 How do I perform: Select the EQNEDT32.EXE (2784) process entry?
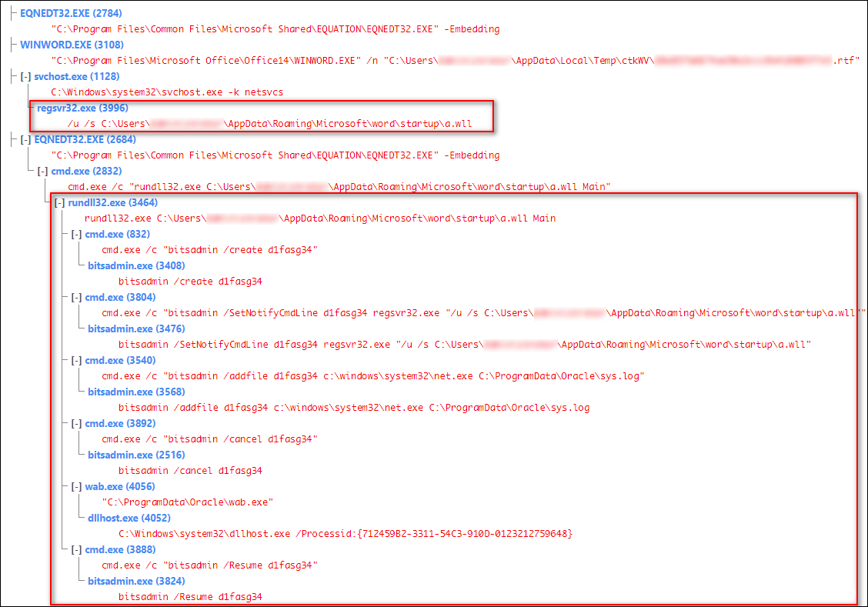(71, 14)
